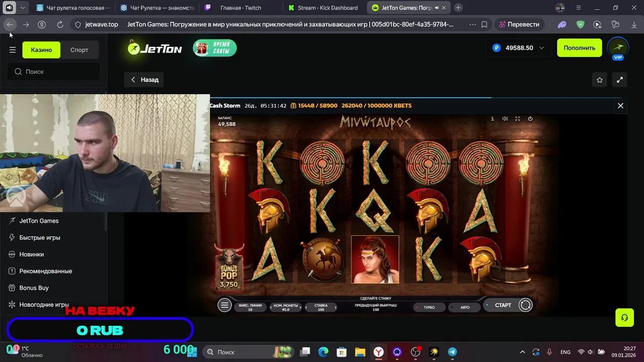The image size is (644, 362).
Task: Click the spin arrows Start button
Action: 525,305
